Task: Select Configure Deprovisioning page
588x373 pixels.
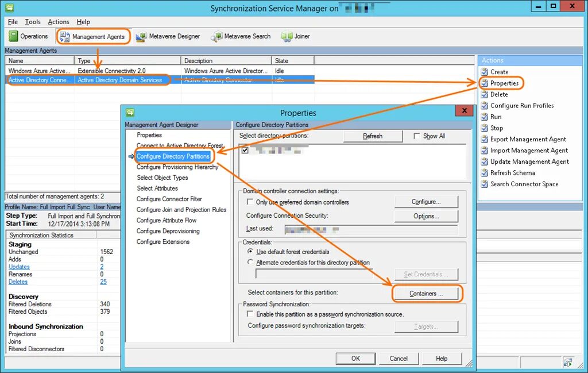Action: 168,231
